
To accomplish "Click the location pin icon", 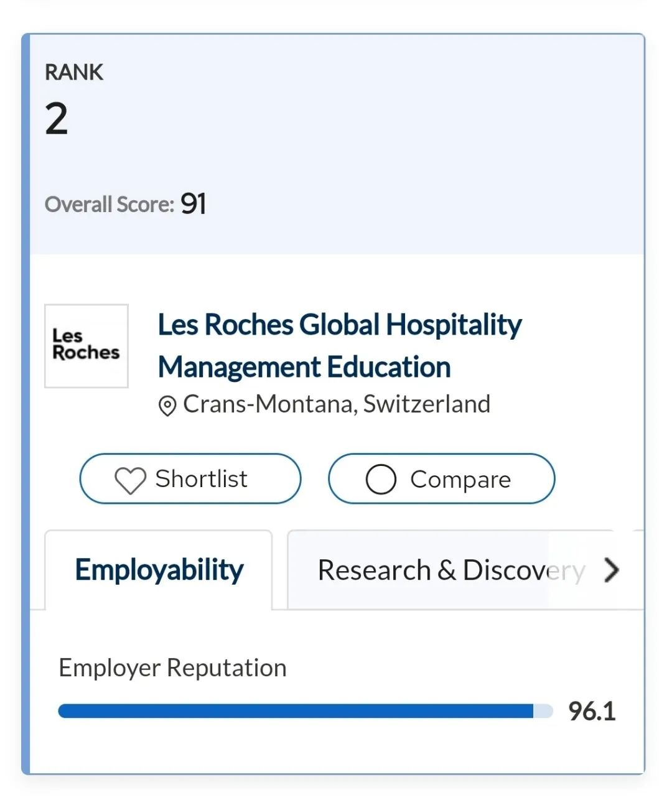I will (167, 406).
